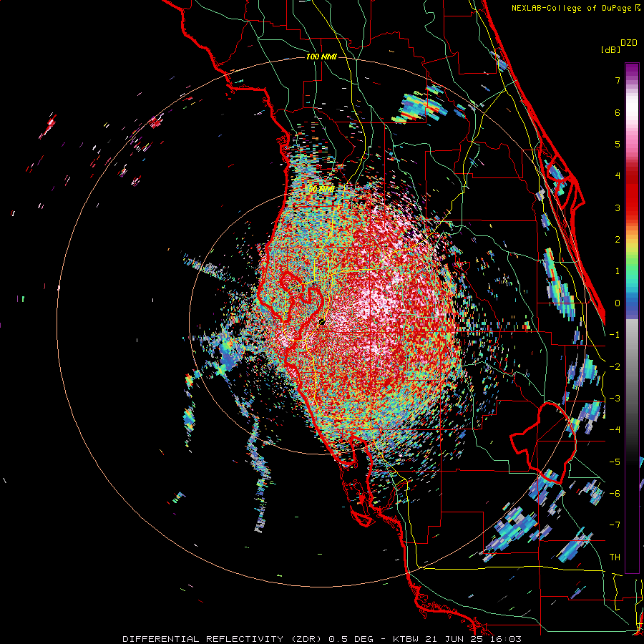
Task: Click the -1 value on the color scale
Action: click(x=615, y=335)
